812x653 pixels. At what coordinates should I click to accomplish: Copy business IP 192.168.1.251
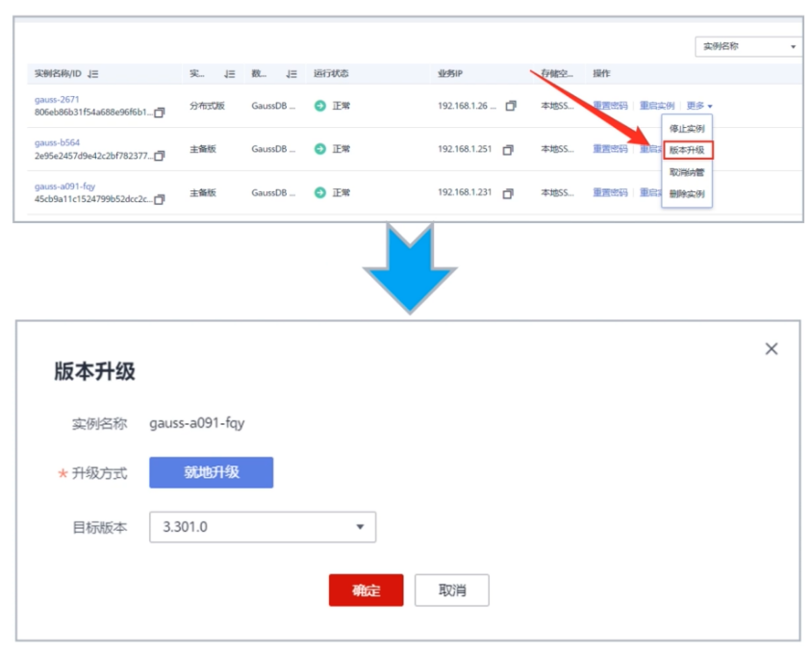click(508, 150)
